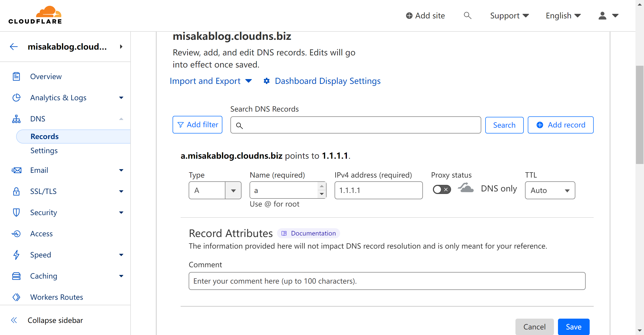Image resolution: width=644 pixels, height=335 pixels.
Task: Select Settings under DNS
Action: 44,150
